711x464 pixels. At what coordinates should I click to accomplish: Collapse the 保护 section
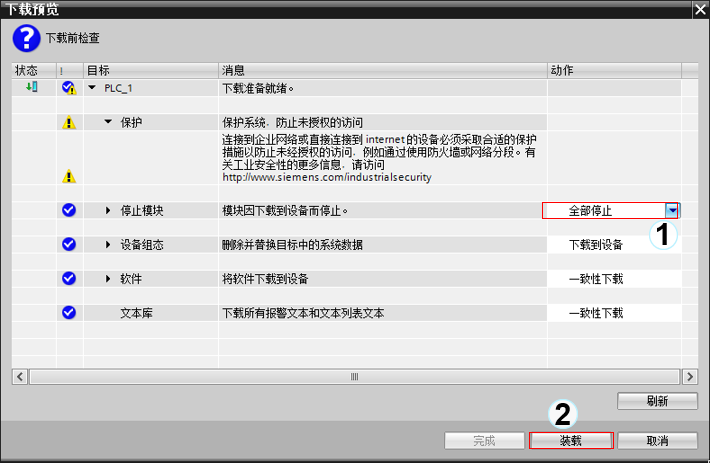(x=109, y=123)
